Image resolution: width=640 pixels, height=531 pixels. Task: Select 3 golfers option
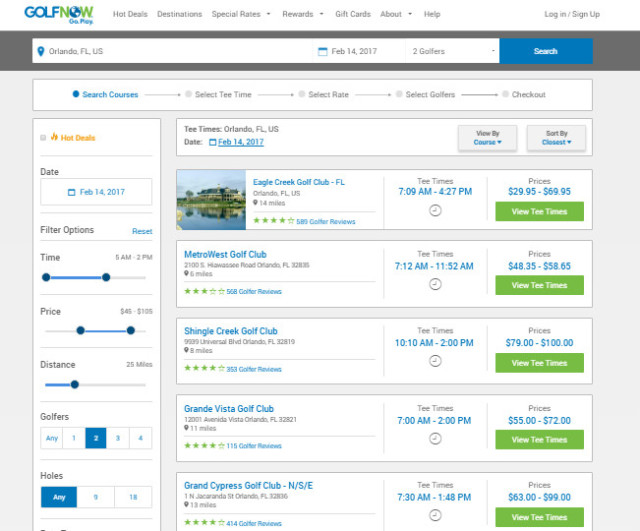click(118, 438)
